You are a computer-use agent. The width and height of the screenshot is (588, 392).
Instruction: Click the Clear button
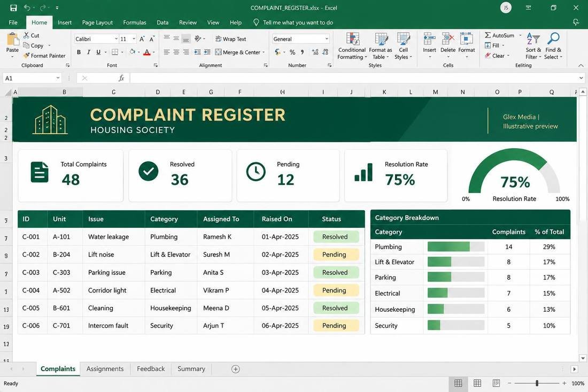point(494,56)
